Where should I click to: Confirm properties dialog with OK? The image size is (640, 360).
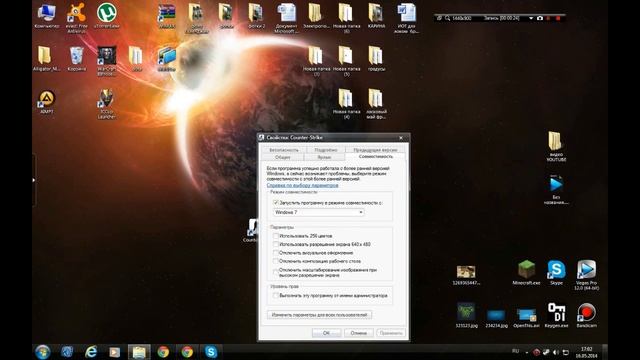tap(326, 333)
